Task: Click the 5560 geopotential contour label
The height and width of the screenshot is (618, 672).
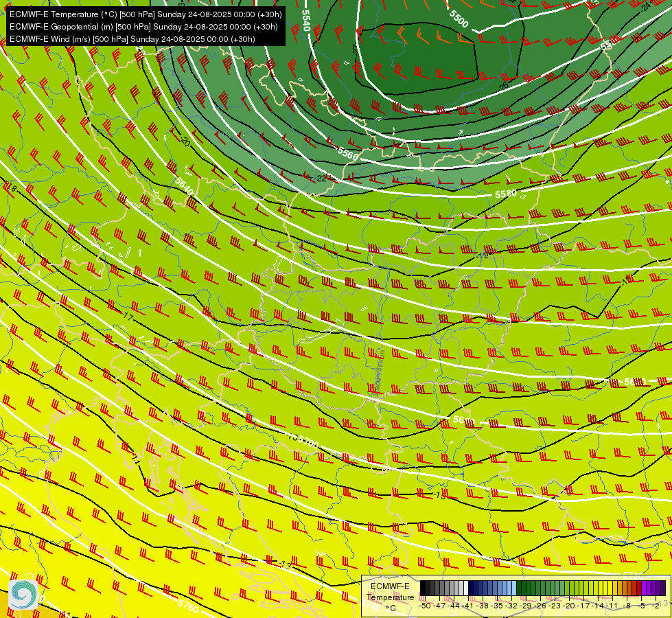Action: click(347, 153)
